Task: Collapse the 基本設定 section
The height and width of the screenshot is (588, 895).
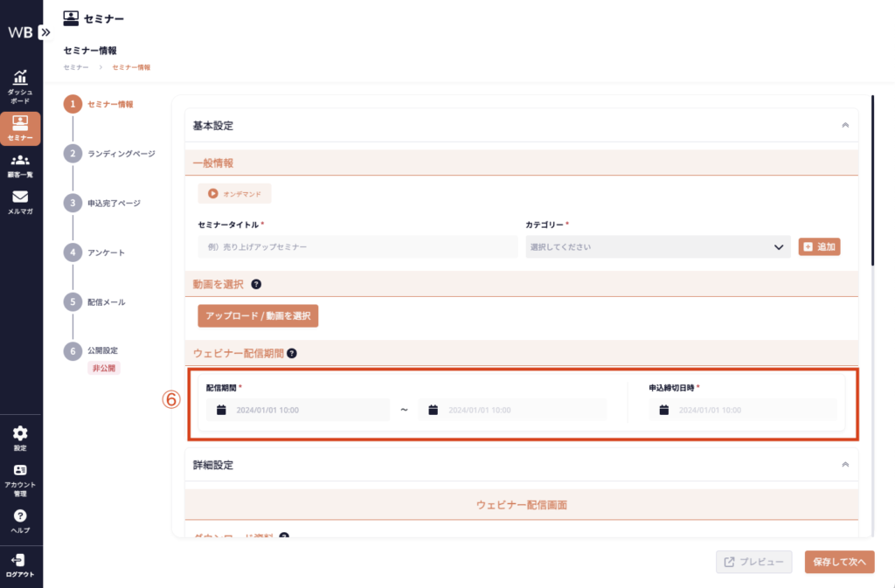Action: [x=845, y=126]
